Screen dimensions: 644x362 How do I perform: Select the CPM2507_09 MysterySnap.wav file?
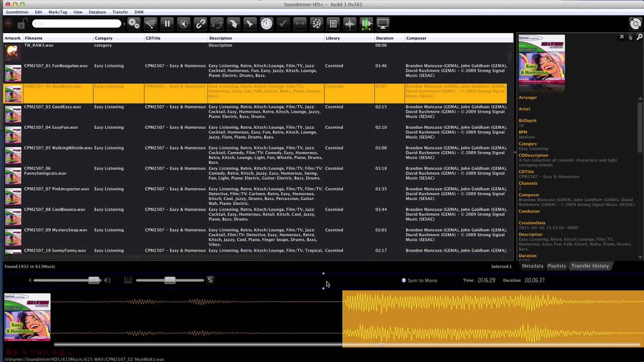(55, 230)
